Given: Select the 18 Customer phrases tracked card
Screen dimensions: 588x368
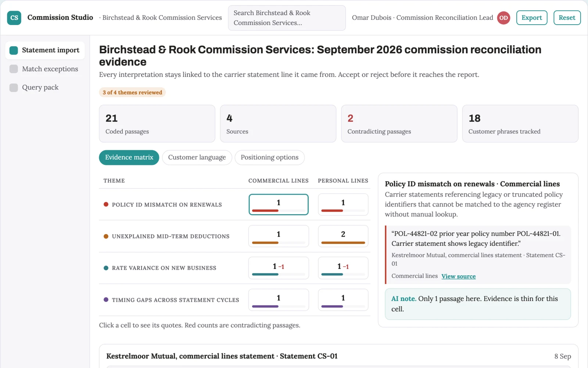Looking at the screenshot, I should pyautogui.click(x=520, y=124).
